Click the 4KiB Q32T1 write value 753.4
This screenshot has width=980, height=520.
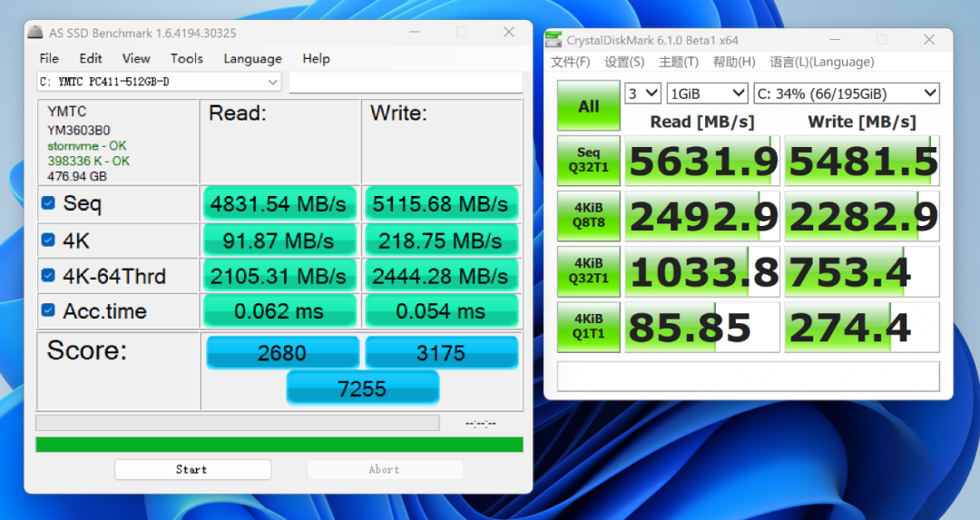(x=862, y=272)
